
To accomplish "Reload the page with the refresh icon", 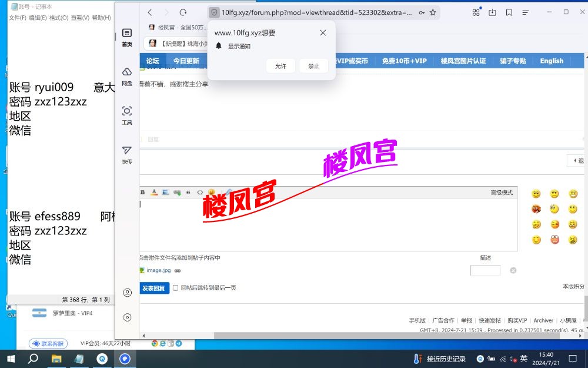I will 183,12.
